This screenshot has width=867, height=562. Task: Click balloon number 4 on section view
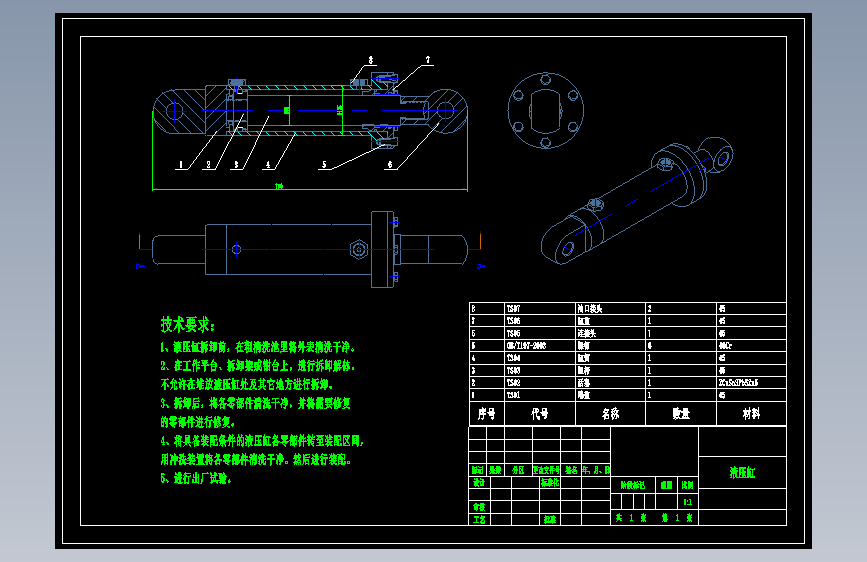tap(268, 164)
